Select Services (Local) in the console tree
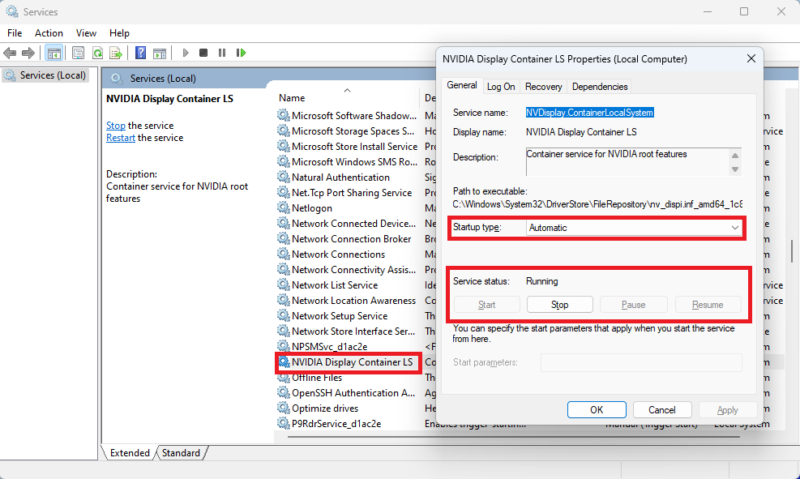The height and width of the screenshot is (479, 800). [x=45, y=75]
